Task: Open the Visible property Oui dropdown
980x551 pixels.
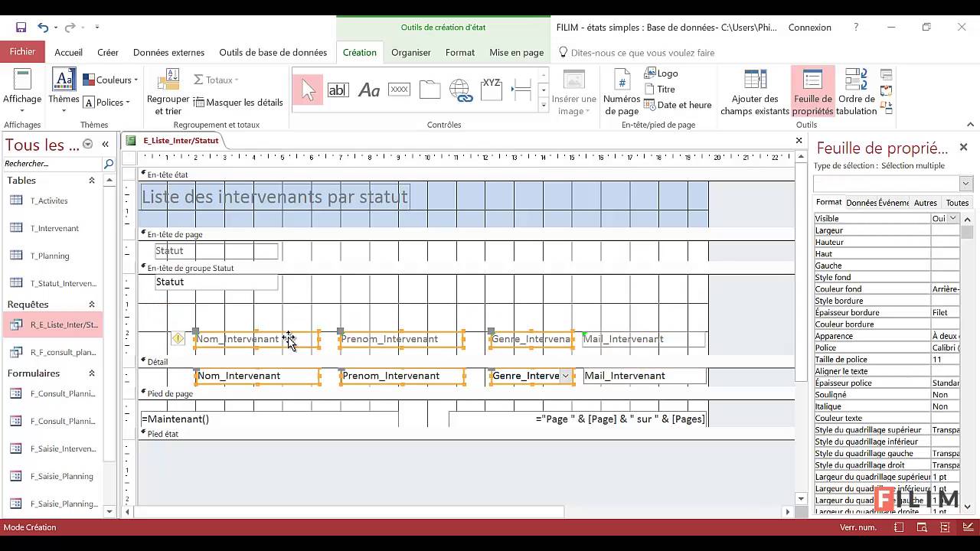Action: pyautogui.click(x=952, y=218)
